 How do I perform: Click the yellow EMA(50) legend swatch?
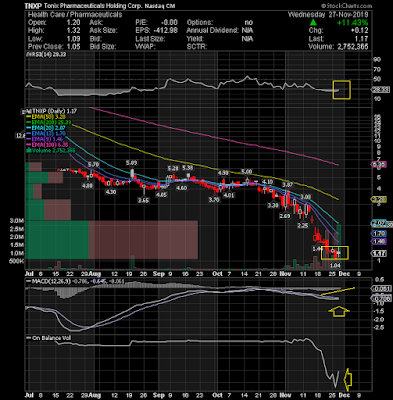29,117
